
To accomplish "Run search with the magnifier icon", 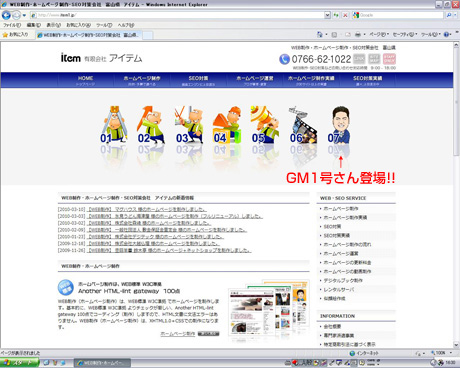I will pos(449,15).
